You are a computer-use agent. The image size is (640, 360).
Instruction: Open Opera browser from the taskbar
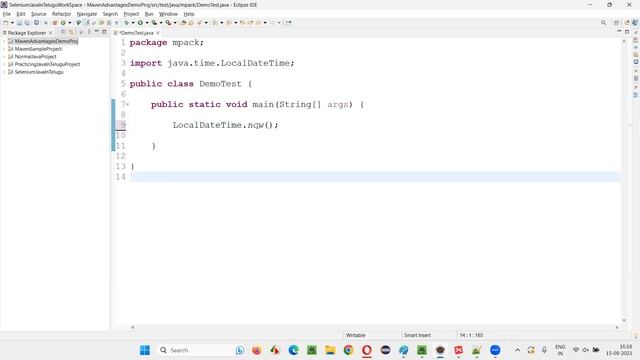click(367, 350)
